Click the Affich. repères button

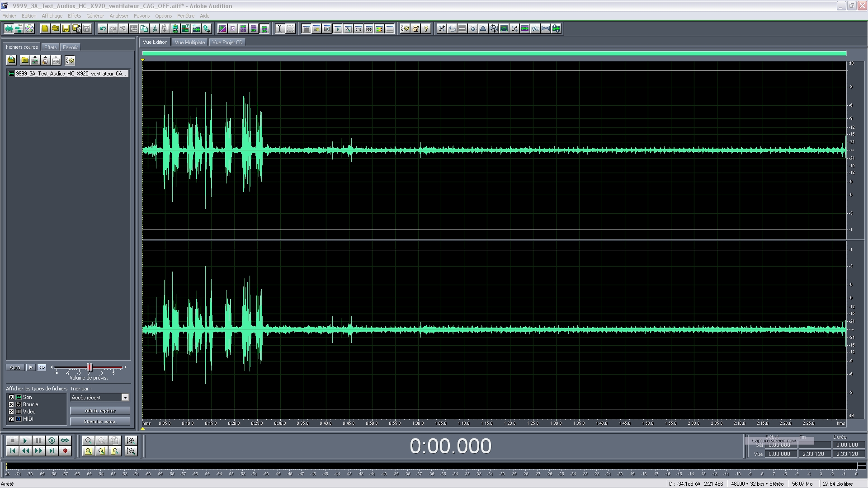coord(100,411)
